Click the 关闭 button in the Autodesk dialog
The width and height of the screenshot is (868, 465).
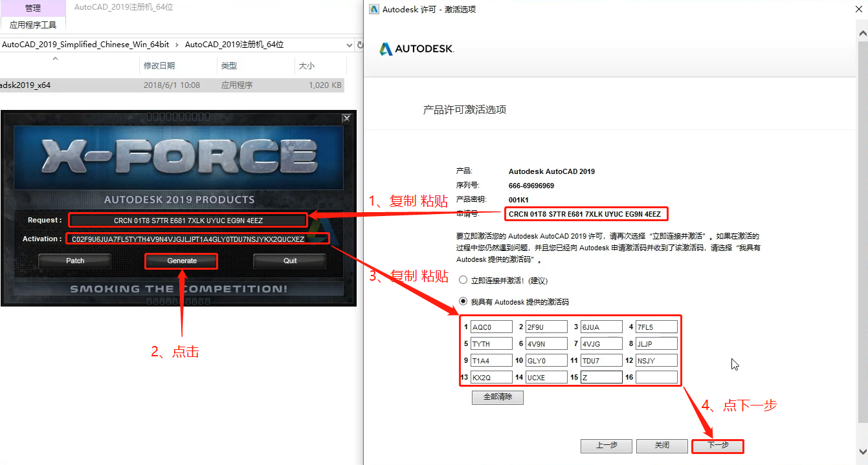tap(662, 446)
